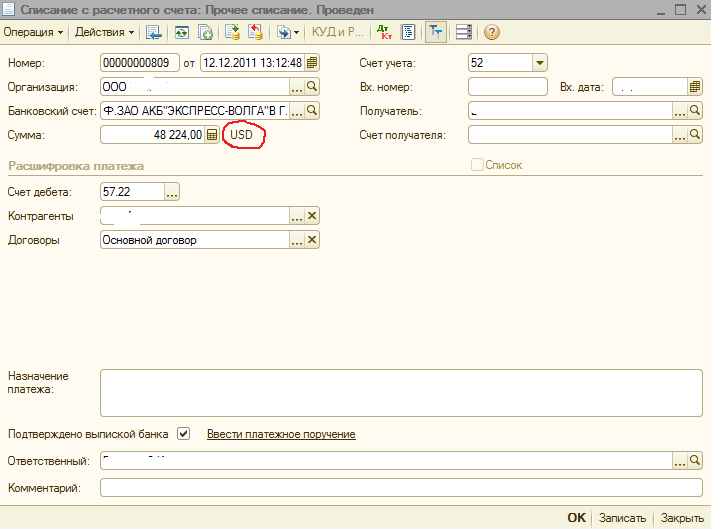Toggle the Тт accounting mode toolbar button
The width and height of the screenshot is (711, 529).
click(435, 32)
